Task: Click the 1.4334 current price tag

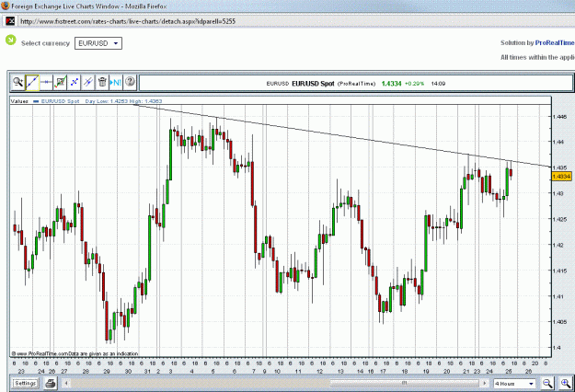Action: pyautogui.click(x=561, y=177)
